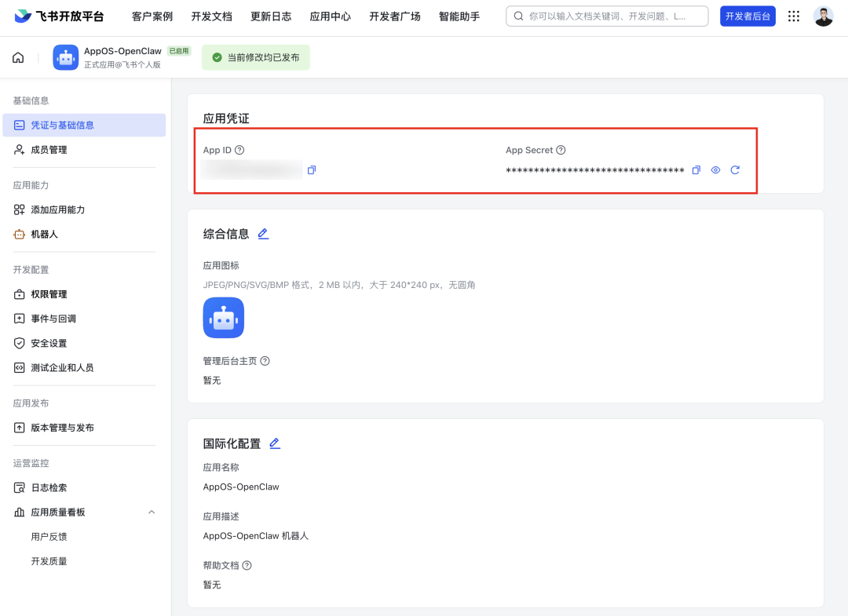Open App ID help question mark
The width and height of the screenshot is (848, 616).
241,150
